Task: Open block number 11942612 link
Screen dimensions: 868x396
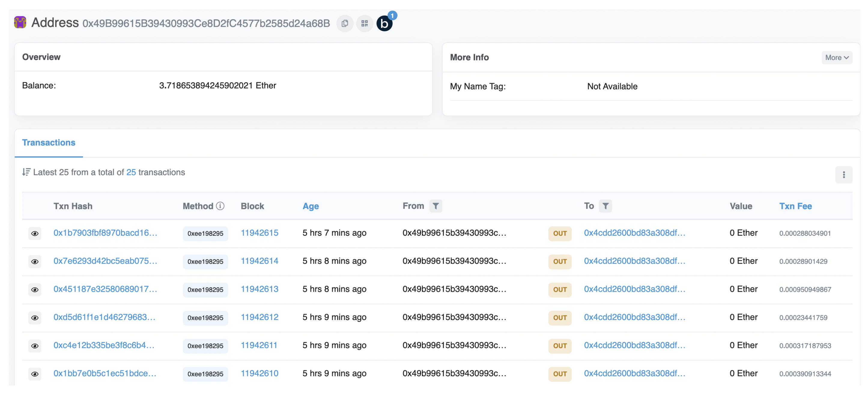Action: (259, 317)
